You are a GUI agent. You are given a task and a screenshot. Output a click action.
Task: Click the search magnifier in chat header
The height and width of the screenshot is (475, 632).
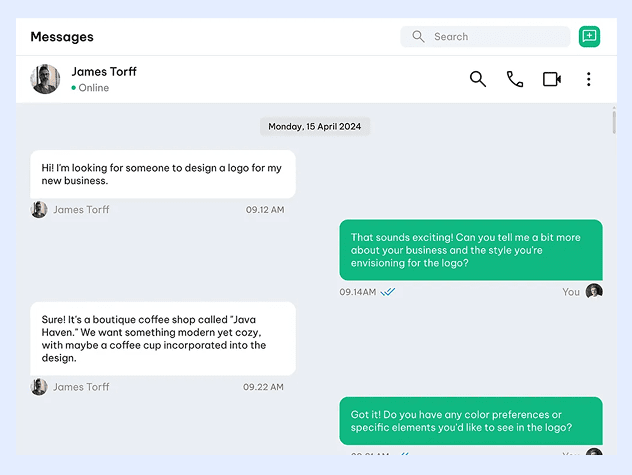point(478,79)
